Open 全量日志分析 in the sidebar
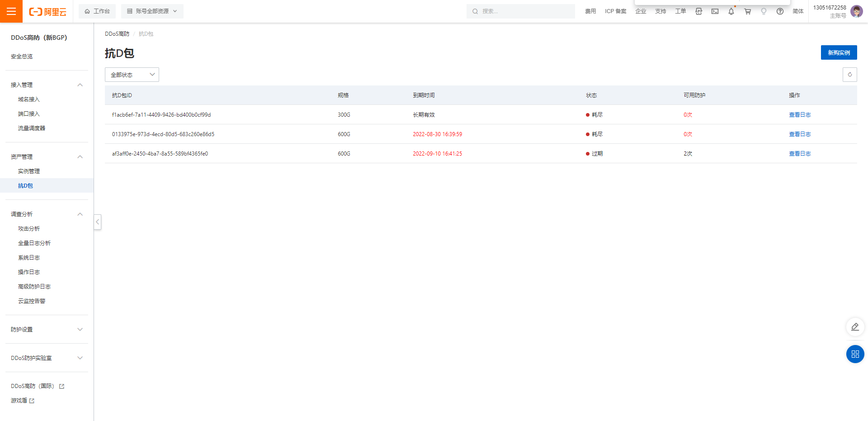The image size is (868, 421). click(34, 243)
